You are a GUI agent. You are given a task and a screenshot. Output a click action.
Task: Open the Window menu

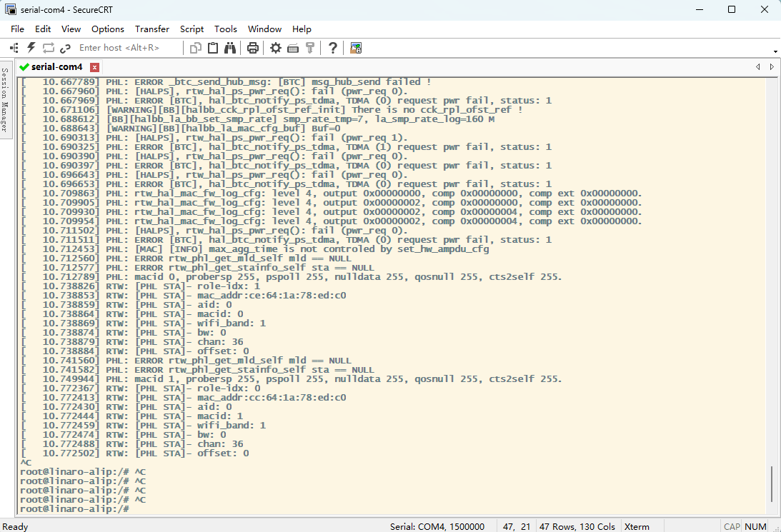tap(264, 29)
